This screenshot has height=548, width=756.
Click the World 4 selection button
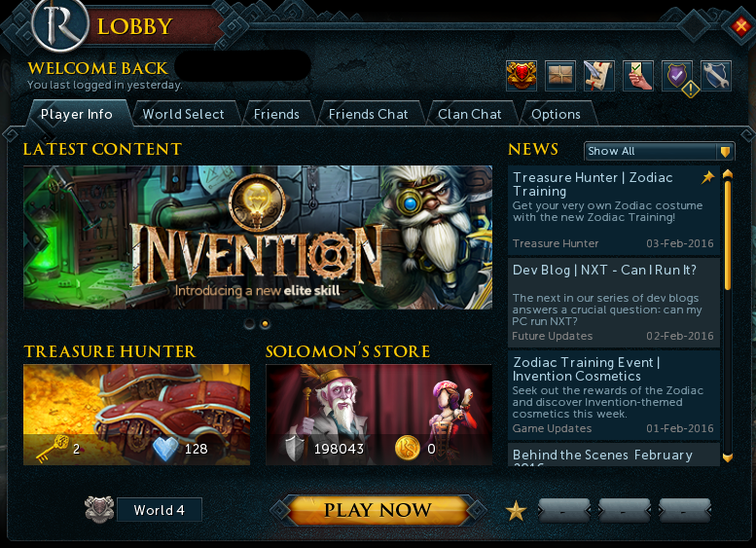160,510
